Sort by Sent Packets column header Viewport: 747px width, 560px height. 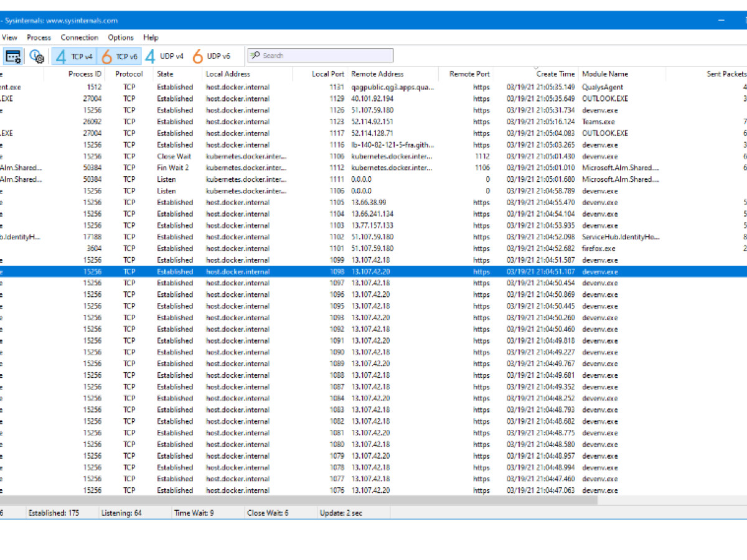click(x=726, y=74)
